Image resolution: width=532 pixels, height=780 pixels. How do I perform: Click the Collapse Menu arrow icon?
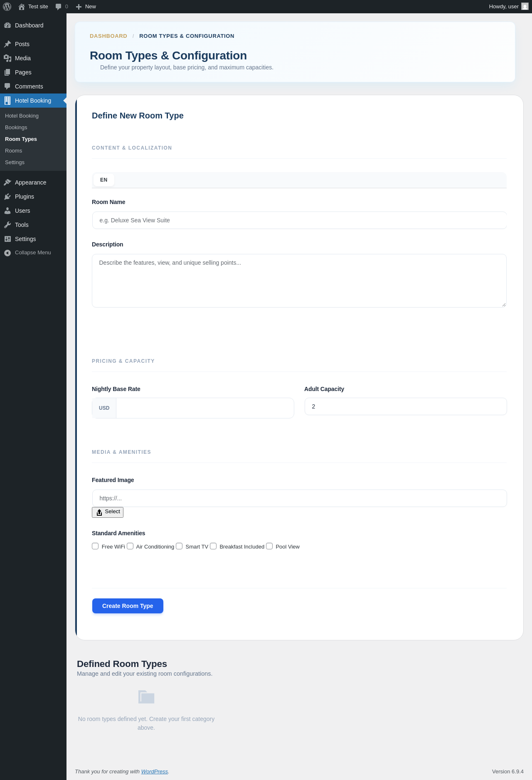tap(7, 253)
